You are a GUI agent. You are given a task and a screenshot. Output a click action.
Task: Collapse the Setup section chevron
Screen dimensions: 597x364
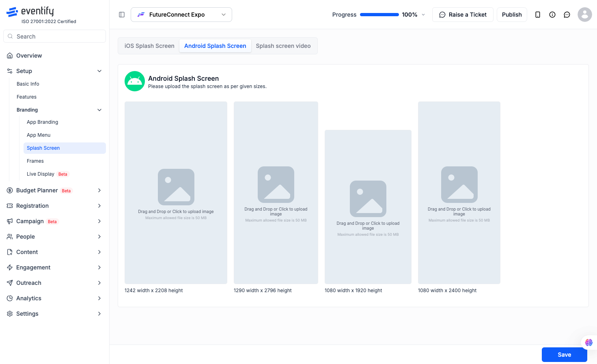point(99,71)
